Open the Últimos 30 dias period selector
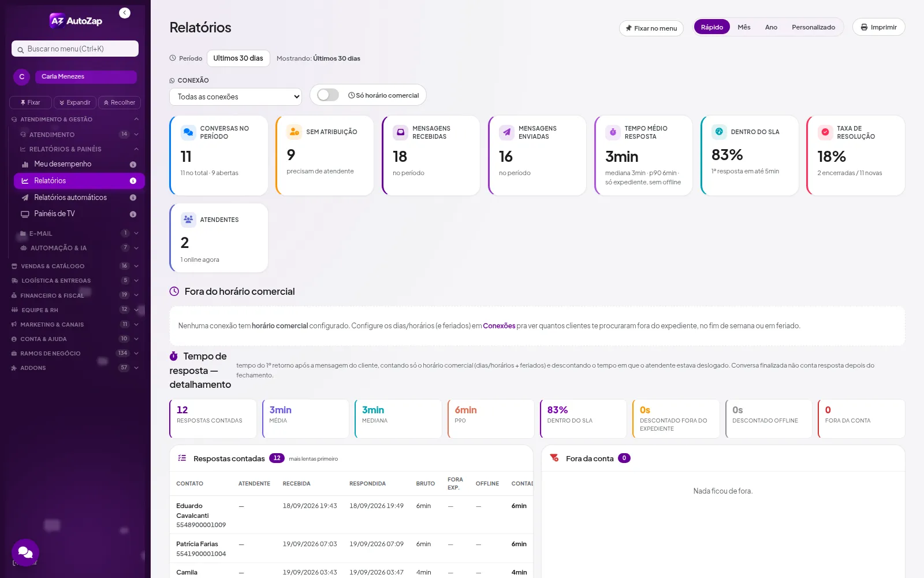The height and width of the screenshot is (578, 924). coord(238,58)
